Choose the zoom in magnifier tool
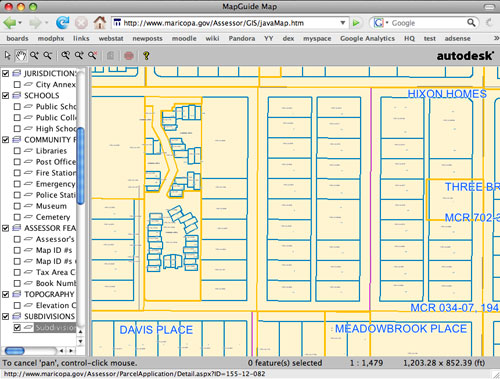This screenshot has height=379, width=500. [34, 55]
